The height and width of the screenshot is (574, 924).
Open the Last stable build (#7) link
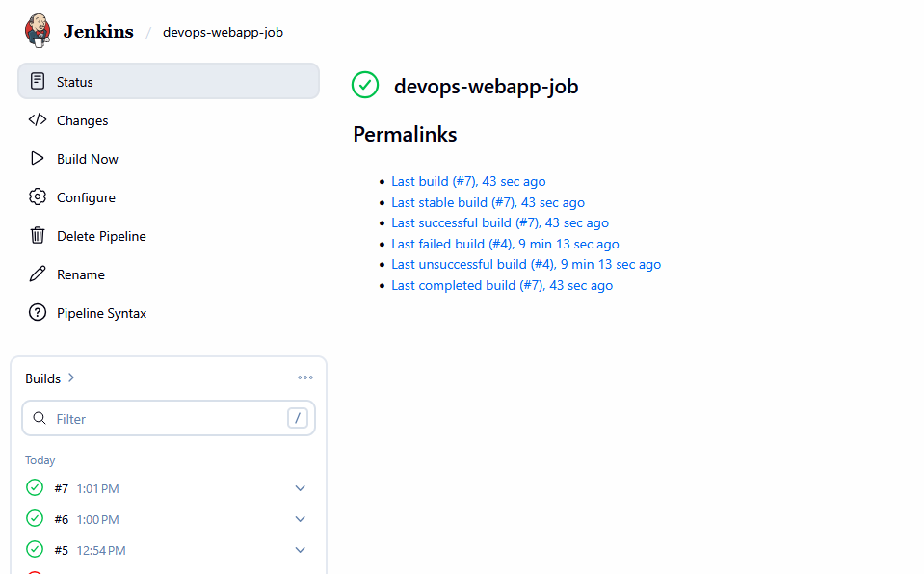tap(488, 202)
